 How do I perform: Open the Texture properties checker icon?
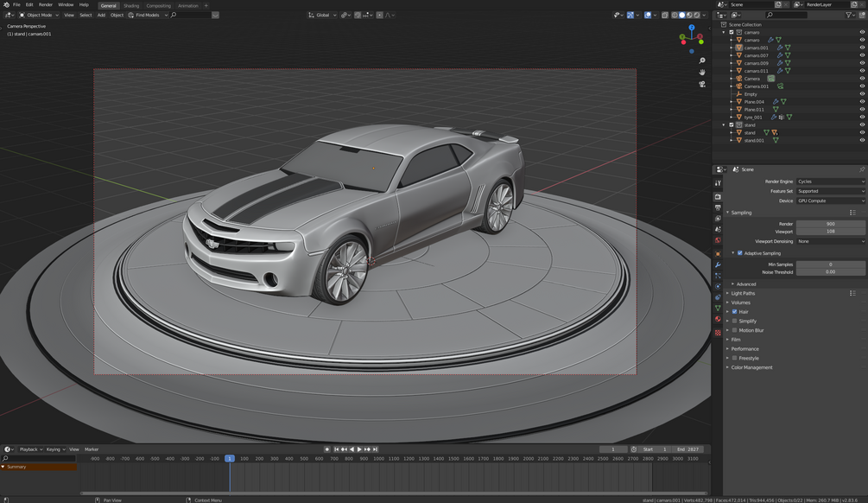tap(718, 333)
